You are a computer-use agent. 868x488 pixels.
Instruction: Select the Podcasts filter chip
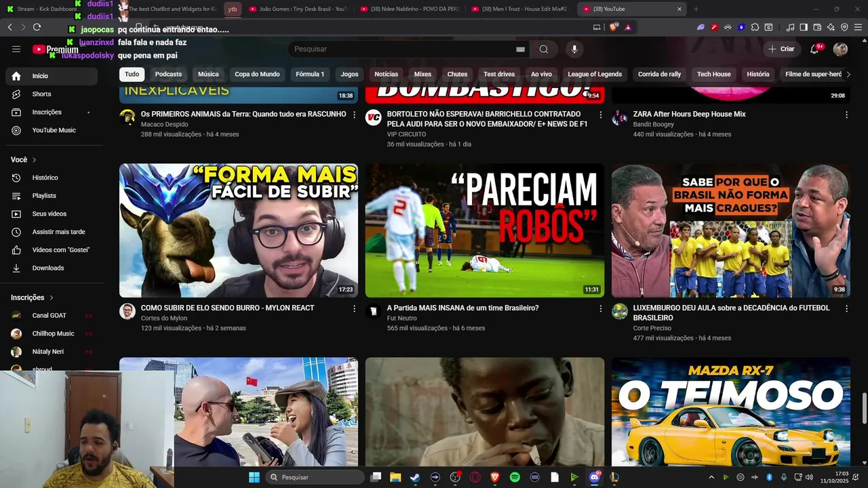(168, 75)
